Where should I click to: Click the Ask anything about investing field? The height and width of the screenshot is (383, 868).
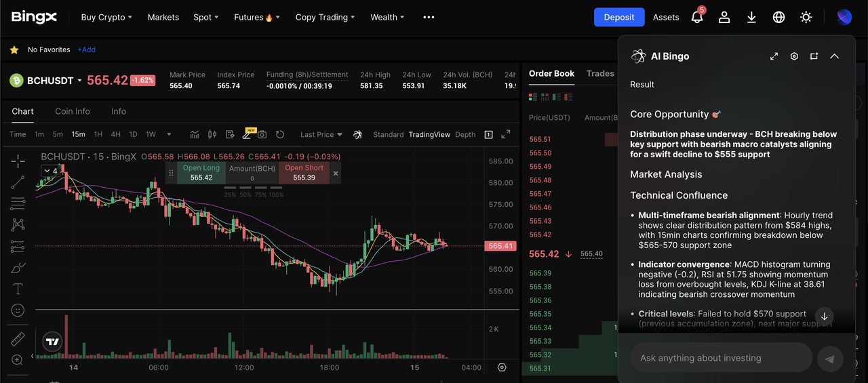click(721, 358)
